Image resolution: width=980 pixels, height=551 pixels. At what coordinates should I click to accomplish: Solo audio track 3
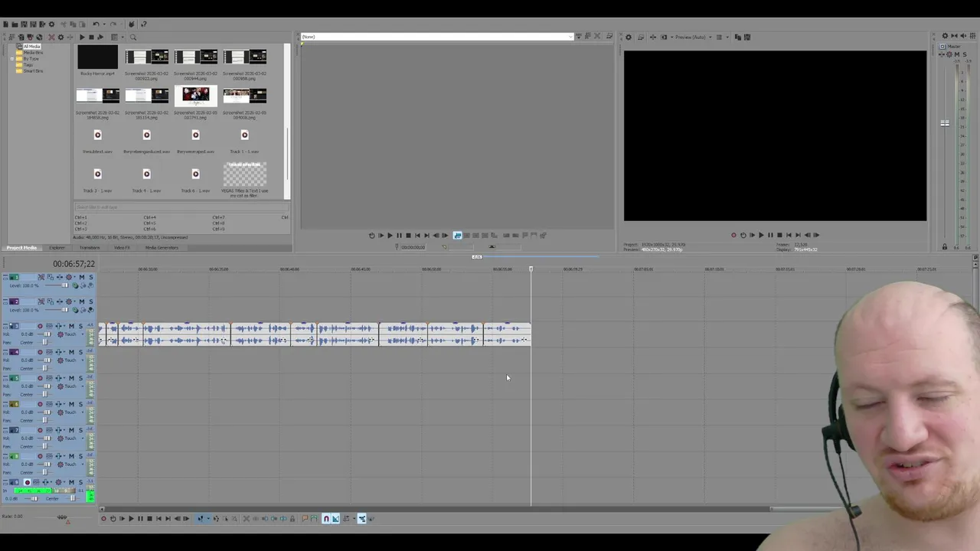[80, 326]
